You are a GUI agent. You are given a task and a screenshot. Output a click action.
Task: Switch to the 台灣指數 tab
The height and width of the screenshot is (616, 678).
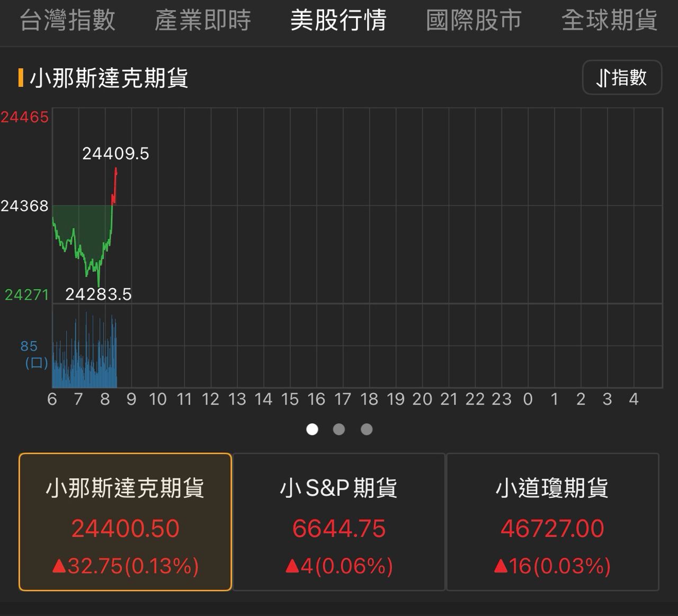[67, 21]
